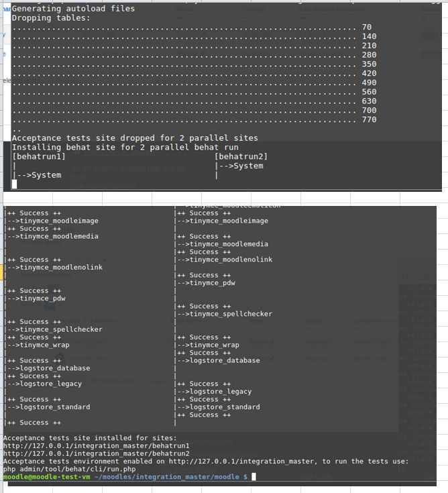This screenshot has height=493, width=448.
Task: Click the moodle@moodle-test-vm prompt username
Action: pos(47,477)
